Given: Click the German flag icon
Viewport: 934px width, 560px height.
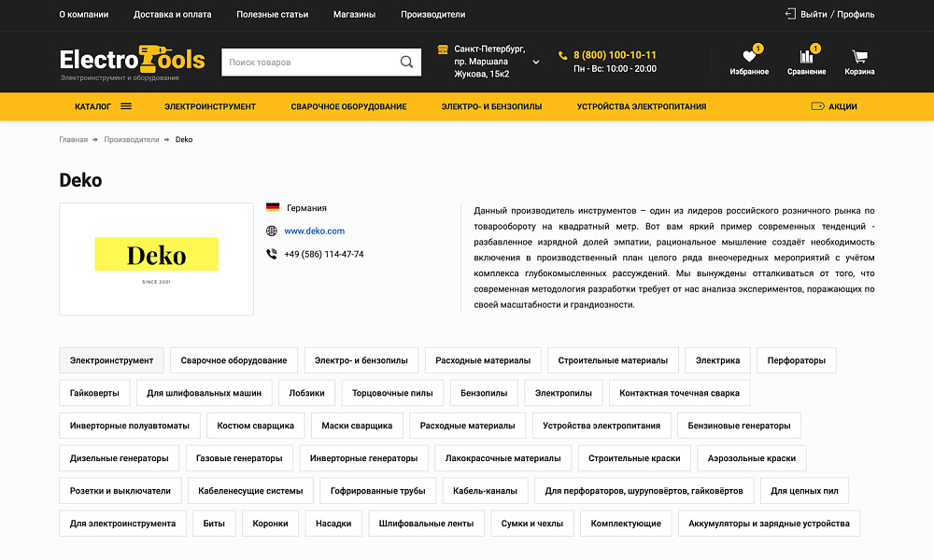Looking at the screenshot, I should coord(272,207).
